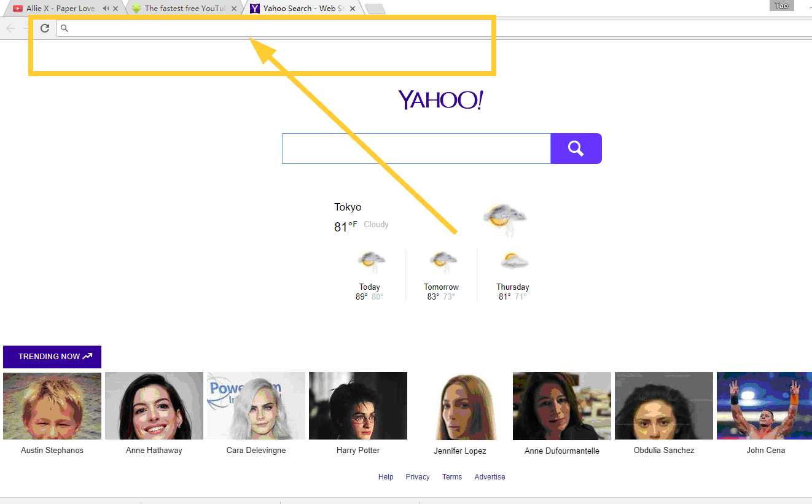Click the Thursday weather icon
Viewport: 812px width, 504px height.
coord(513,262)
